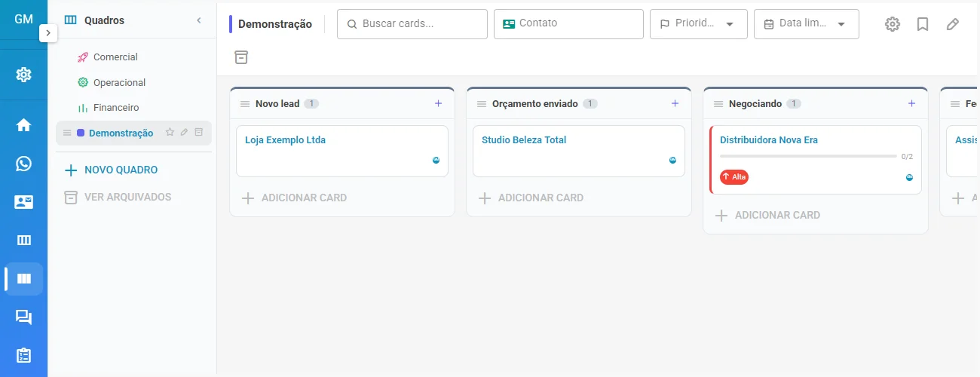This screenshot has height=377, width=980.
Task: Click the avatar icon on Studio Beleza card
Action: [x=672, y=160]
